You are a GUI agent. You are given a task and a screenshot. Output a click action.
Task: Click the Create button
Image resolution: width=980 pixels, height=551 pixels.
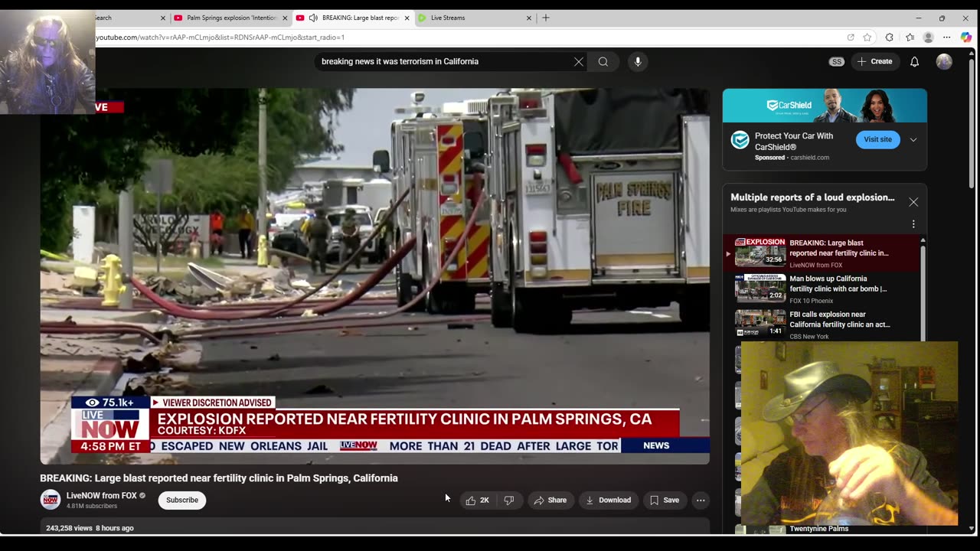coord(874,62)
